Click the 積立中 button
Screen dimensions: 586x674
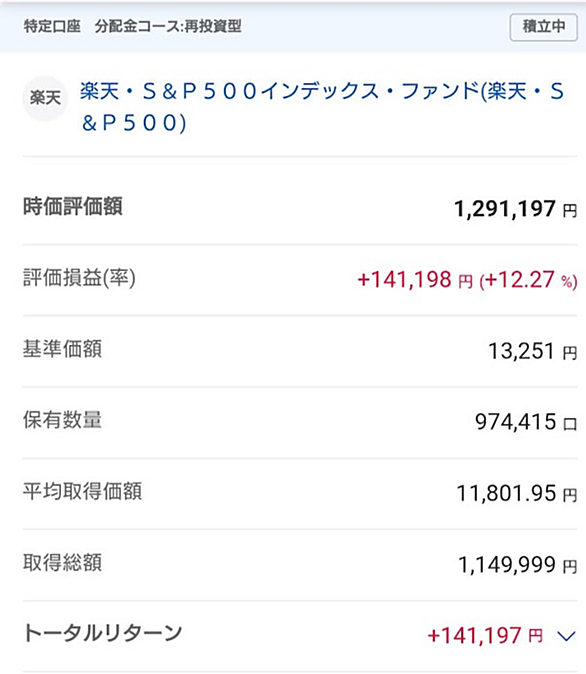tap(543, 27)
